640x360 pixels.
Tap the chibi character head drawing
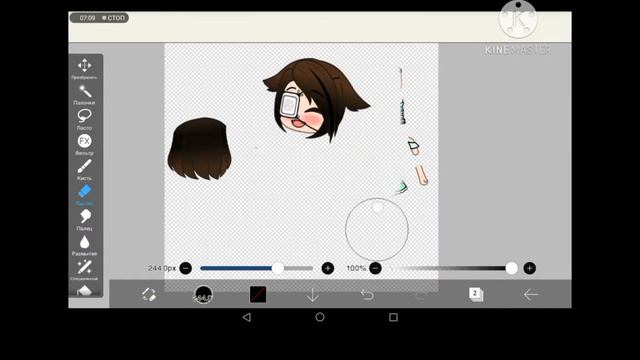(x=316, y=100)
